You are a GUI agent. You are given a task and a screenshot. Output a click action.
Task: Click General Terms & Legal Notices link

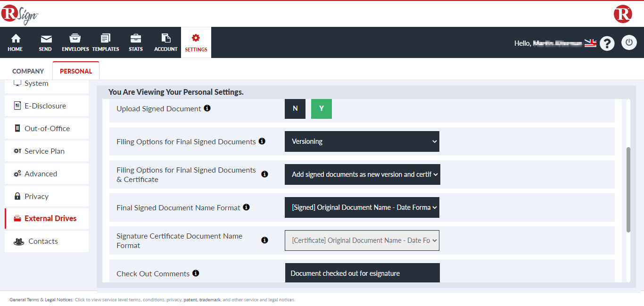41,299
